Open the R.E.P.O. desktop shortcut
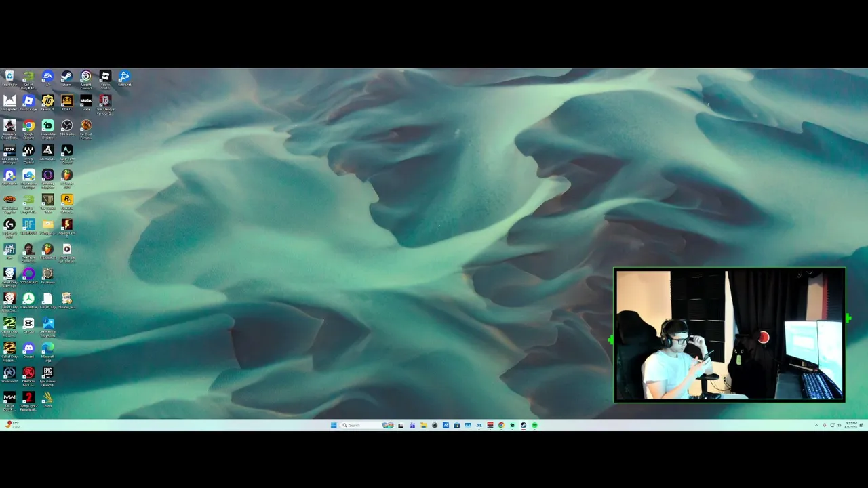Viewport: 868px width, 488px height. [x=66, y=104]
